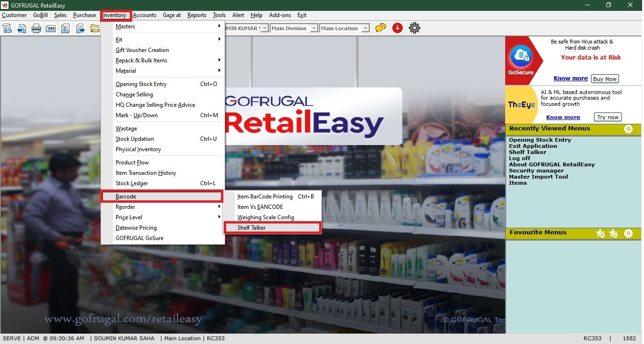Open the user name dropdown arrow

tap(265, 28)
